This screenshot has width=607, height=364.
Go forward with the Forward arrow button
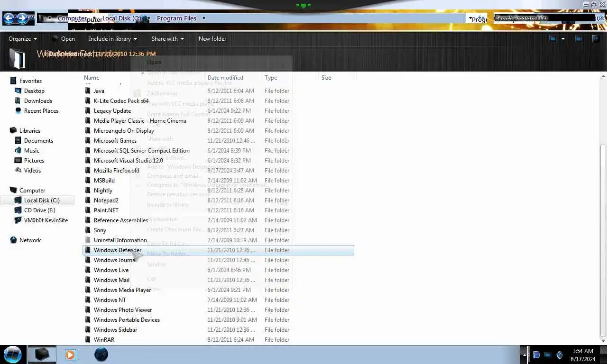22,19
